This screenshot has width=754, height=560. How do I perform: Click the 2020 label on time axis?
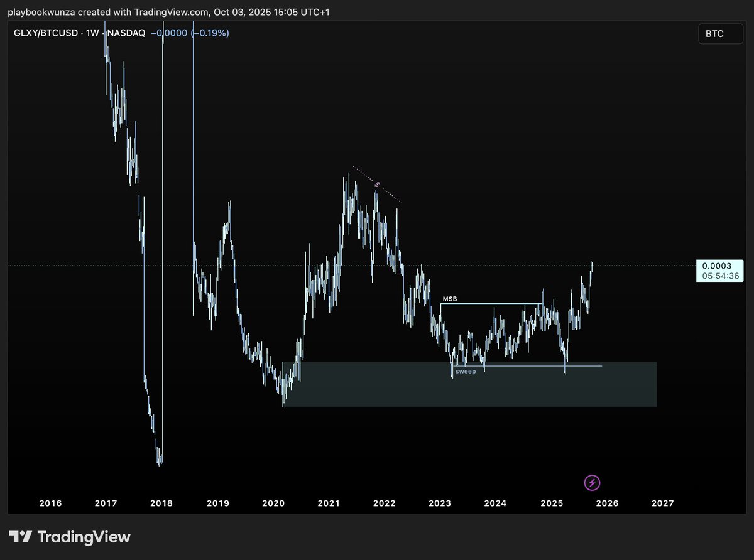click(273, 503)
